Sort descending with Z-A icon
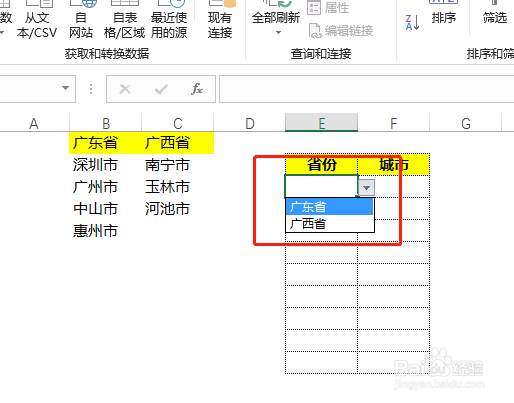 click(412, 23)
